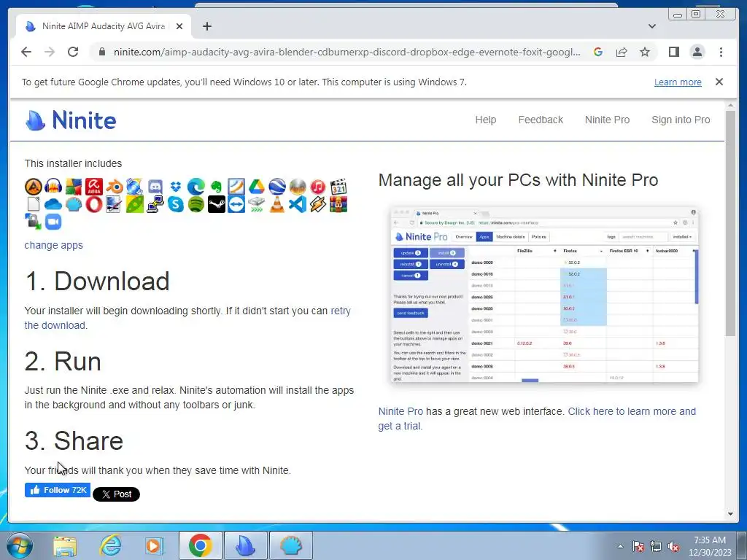
Task: Click the AVG antivirus icon
Action: [x=74, y=187]
